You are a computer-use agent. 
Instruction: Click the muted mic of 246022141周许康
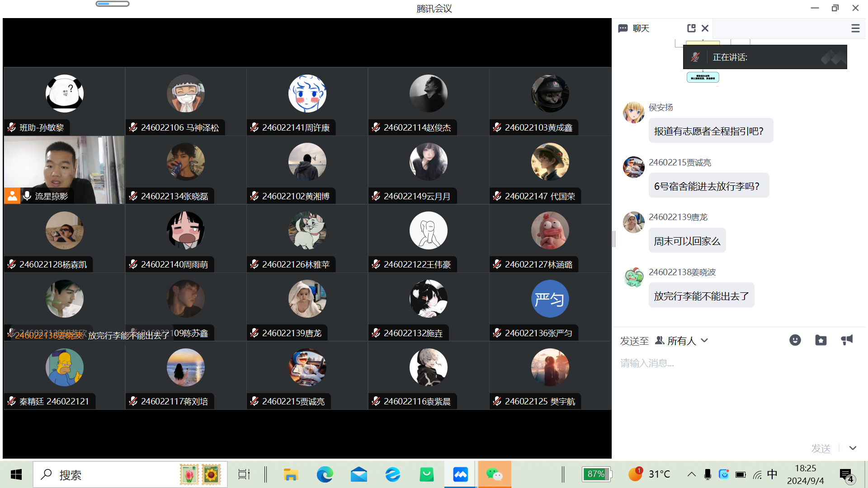255,127
